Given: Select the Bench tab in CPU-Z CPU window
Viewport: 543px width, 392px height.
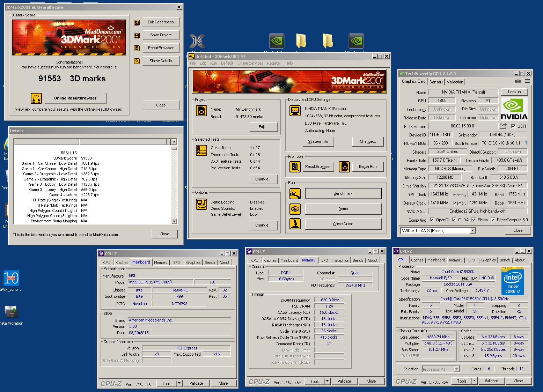Looking at the screenshot, I should pos(505,260).
